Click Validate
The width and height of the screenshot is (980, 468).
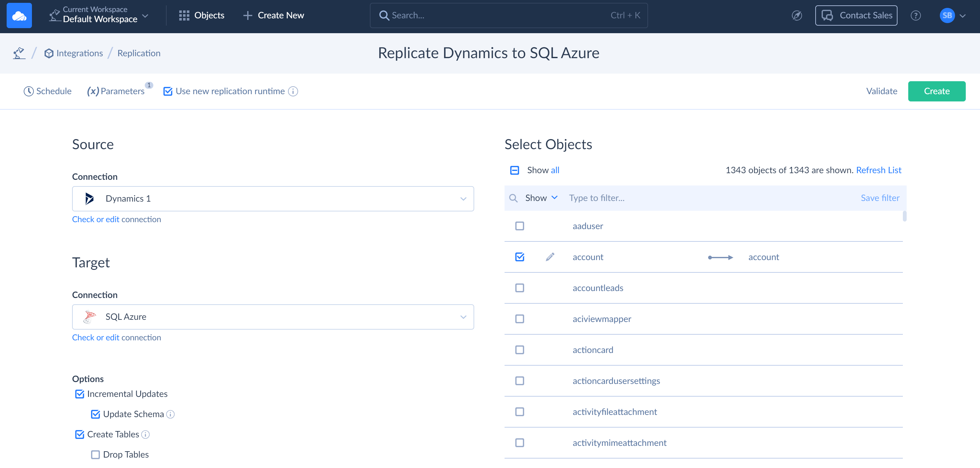(881, 91)
